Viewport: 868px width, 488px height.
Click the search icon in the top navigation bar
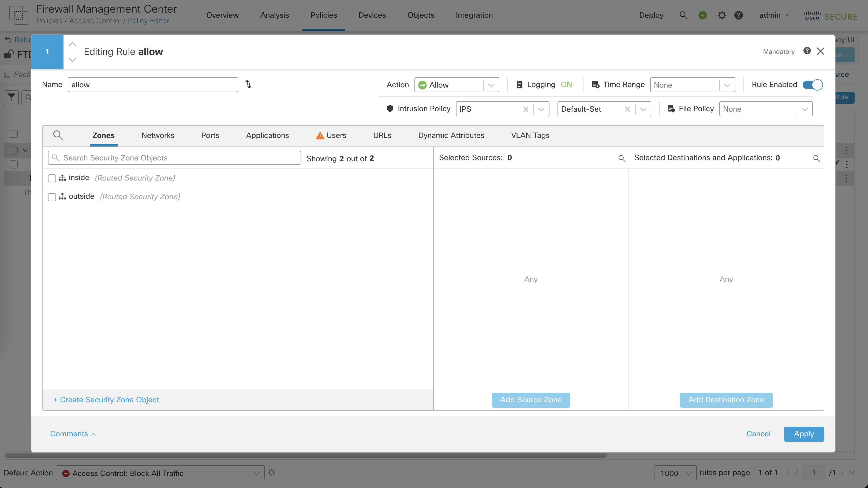point(683,15)
